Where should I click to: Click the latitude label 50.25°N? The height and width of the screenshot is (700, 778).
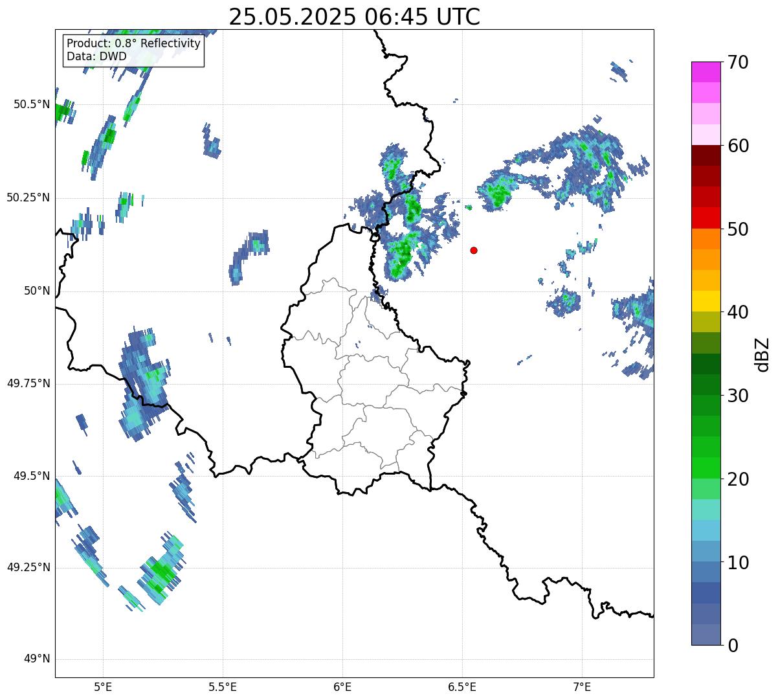coord(28,198)
